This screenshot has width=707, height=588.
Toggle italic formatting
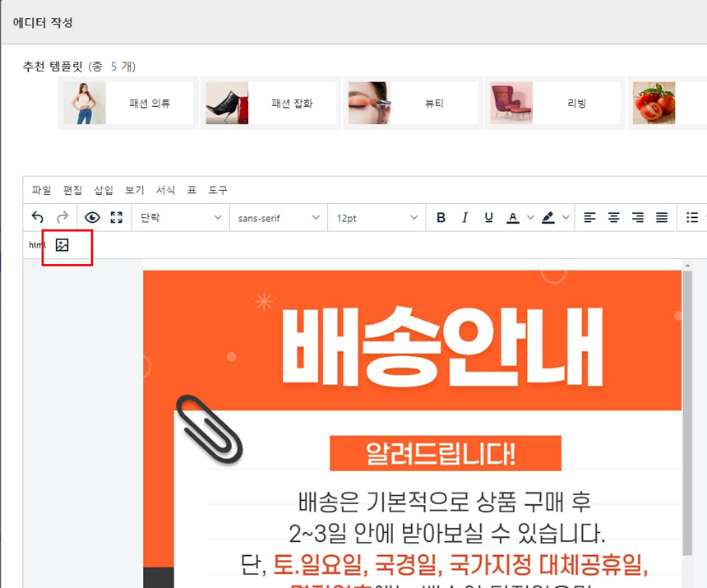(464, 217)
